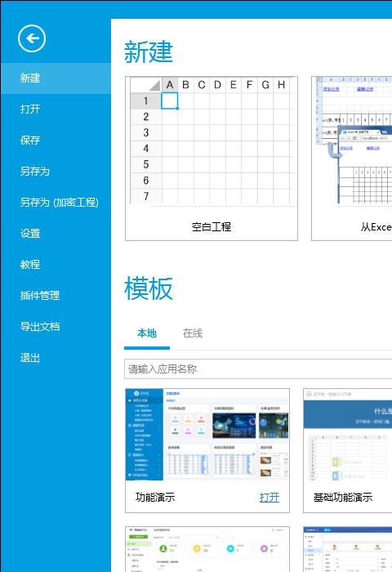The width and height of the screenshot is (392, 572).
Task: Click 退出 to exit the application
Action: pyautogui.click(x=56, y=358)
